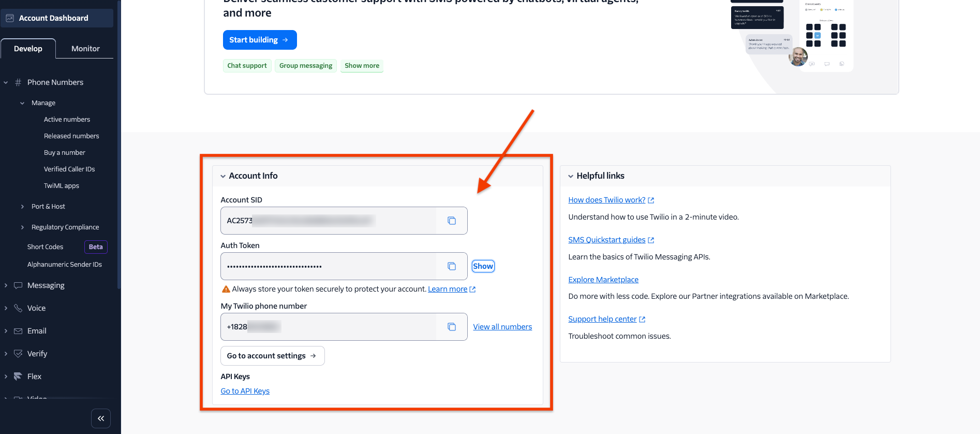Click the Voice phone icon
This screenshot has height=434, width=980.
coord(18,308)
